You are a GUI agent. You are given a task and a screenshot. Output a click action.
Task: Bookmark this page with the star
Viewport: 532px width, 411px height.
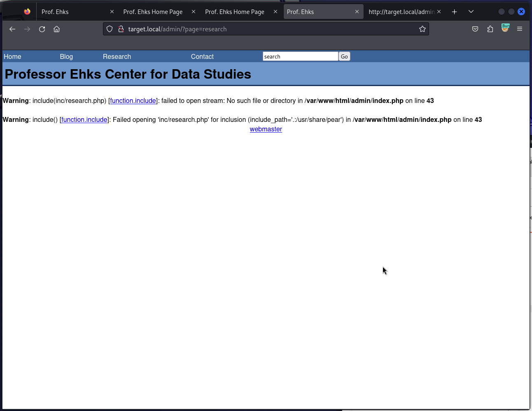(x=422, y=29)
